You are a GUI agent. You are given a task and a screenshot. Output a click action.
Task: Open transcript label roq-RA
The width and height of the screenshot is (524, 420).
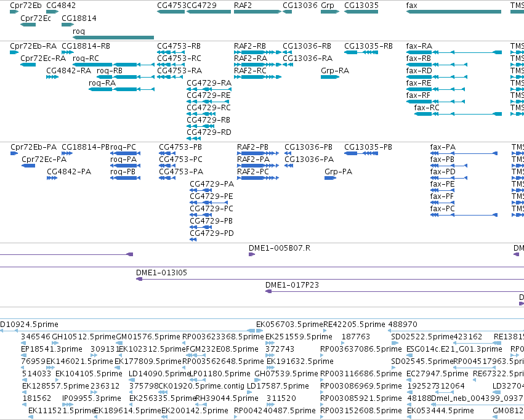click(102, 83)
